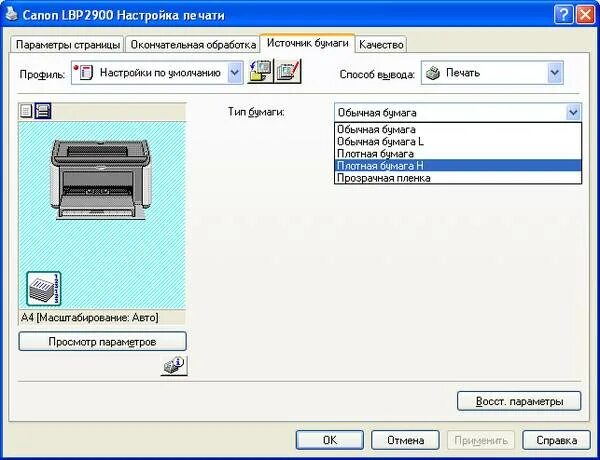
Task: Click the Canon printer icon in title bar
Action: click(12, 15)
